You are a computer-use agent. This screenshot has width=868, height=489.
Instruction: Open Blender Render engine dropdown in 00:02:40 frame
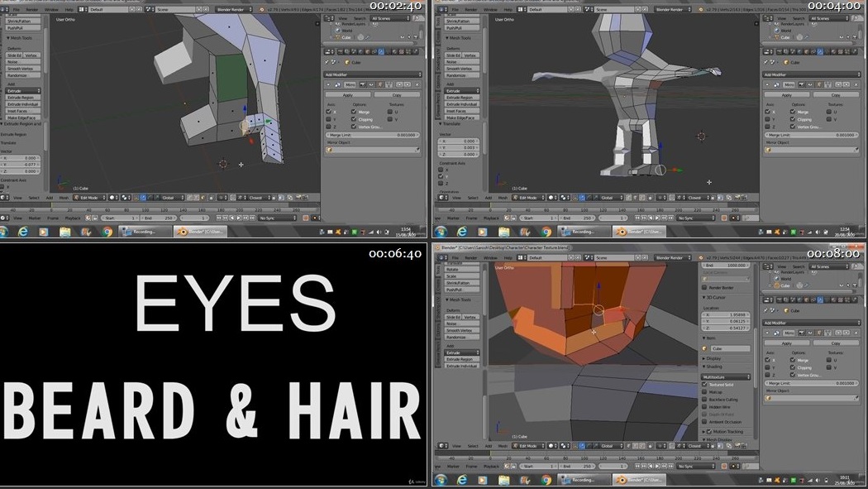pyautogui.click(x=233, y=9)
